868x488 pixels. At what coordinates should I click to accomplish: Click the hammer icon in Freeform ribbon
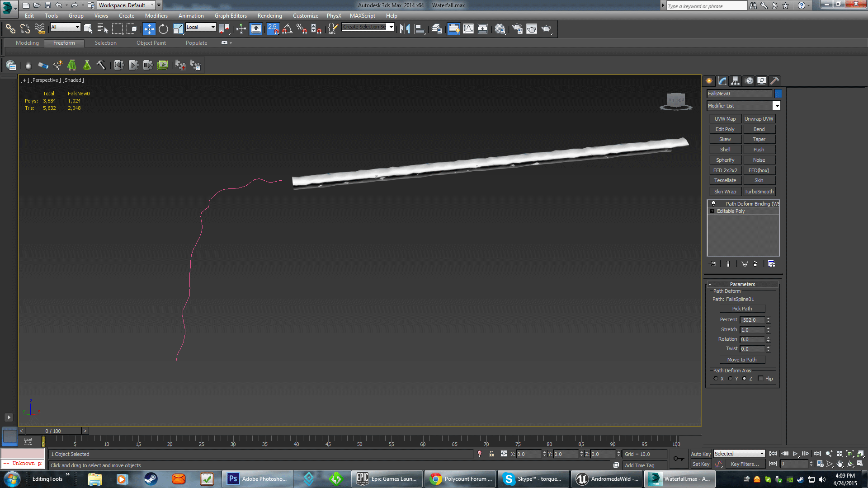(101, 65)
